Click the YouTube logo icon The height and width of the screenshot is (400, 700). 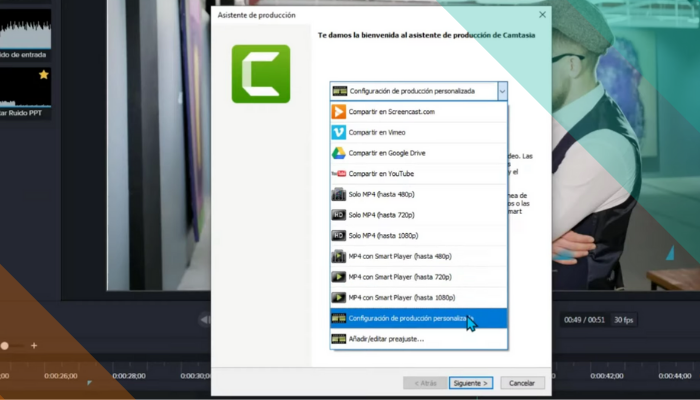[x=339, y=174]
